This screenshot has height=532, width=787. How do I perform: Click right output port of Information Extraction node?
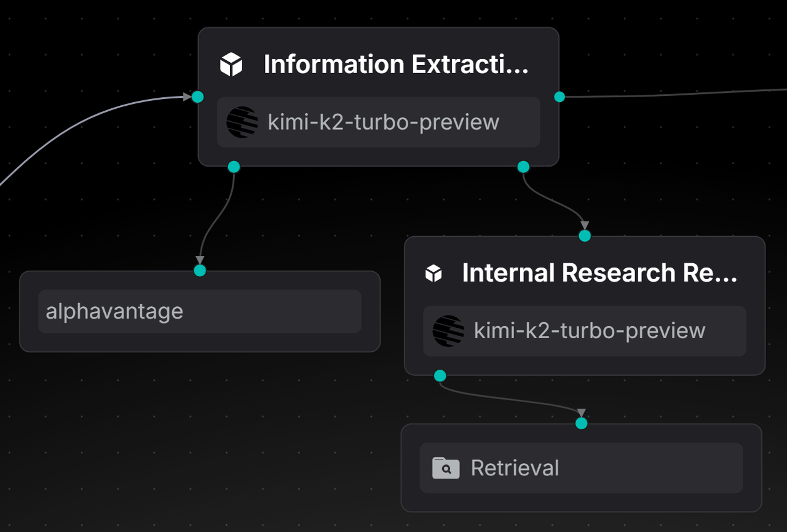560,97
